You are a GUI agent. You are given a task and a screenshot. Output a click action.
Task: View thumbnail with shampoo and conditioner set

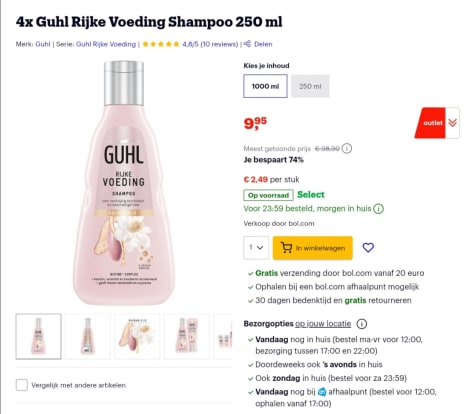coord(187,336)
